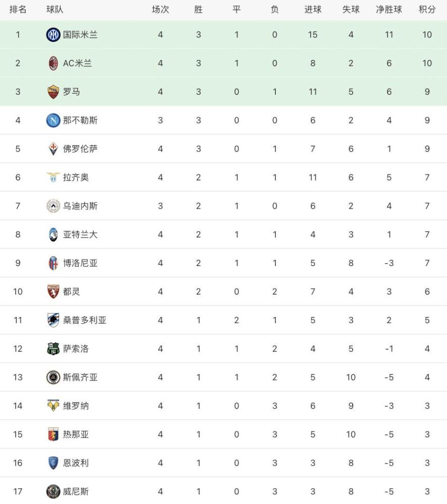Screen dimensions: 447x504
Task: Click the Lazio eagle logo
Action: pos(53,177)
